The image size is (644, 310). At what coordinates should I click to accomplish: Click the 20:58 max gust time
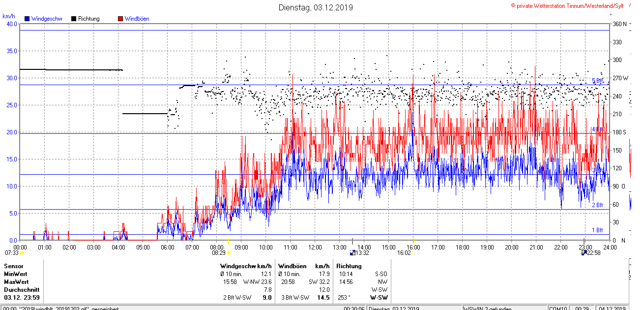(288, 282)
